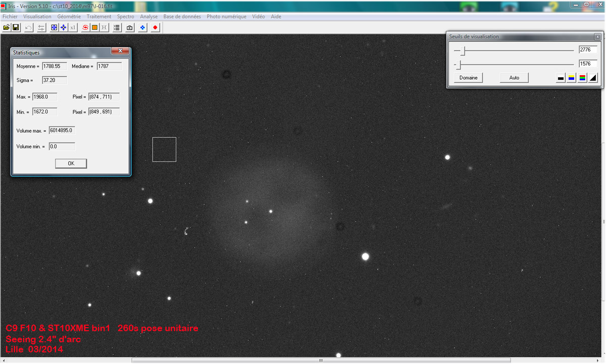606x364 pixels.
Task: Click the black triangle negative icon
Action: coord(593,78)
